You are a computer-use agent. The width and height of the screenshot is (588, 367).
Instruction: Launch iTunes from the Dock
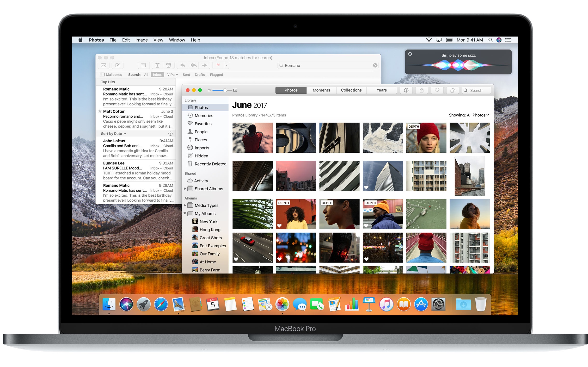point(386,304)
